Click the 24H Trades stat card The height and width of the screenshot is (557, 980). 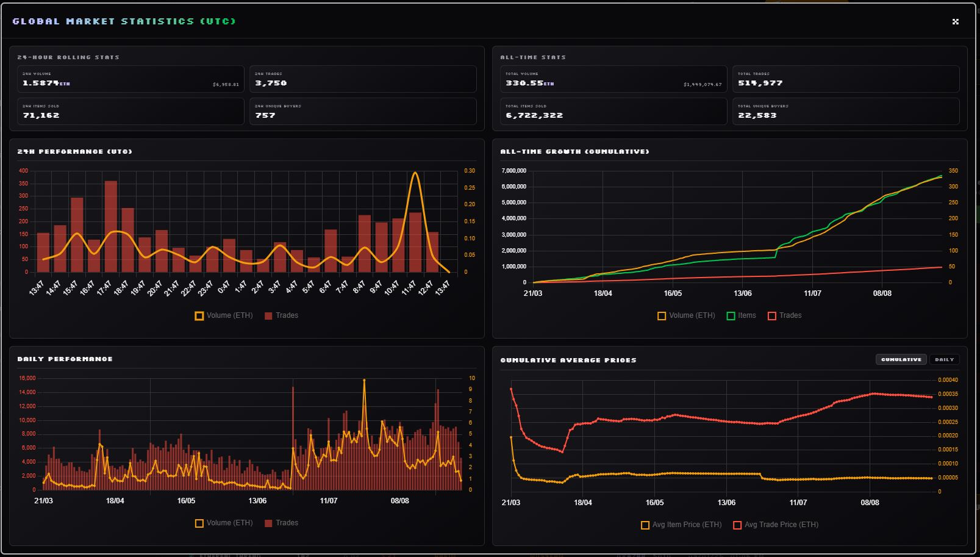pos(363,79)
